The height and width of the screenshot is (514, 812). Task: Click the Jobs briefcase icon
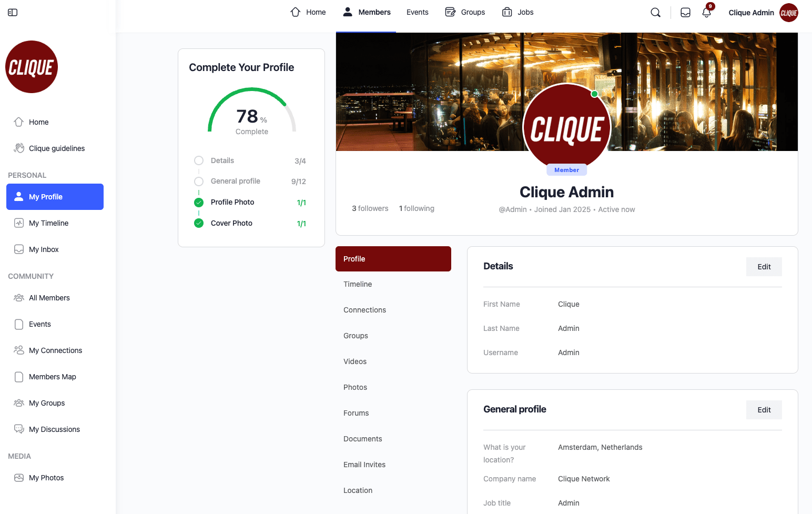point(507,12)
